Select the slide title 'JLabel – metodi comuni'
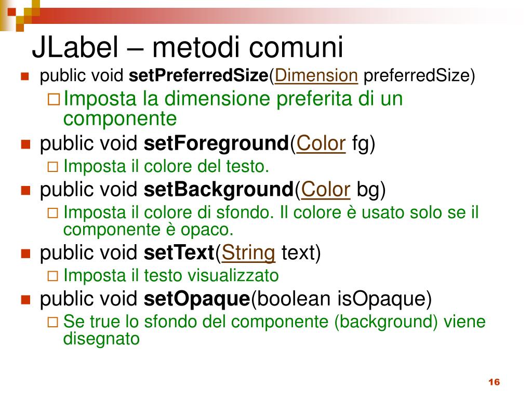 188,47
